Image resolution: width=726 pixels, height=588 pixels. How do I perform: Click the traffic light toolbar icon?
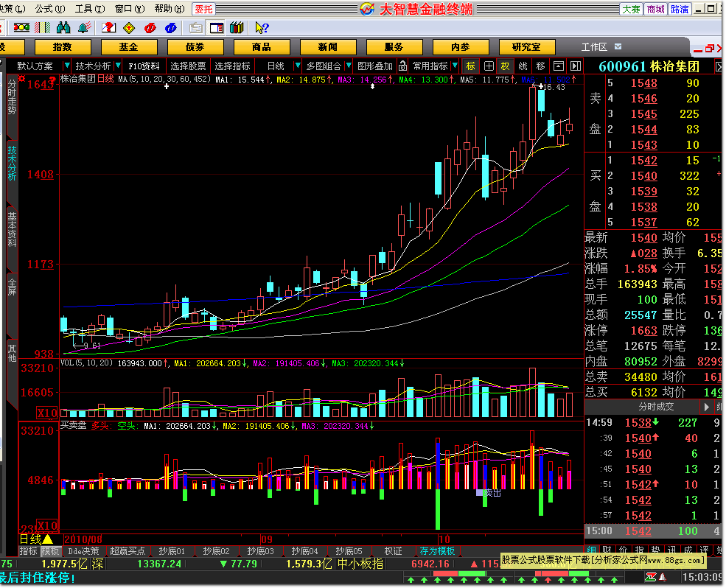(21, 28)
